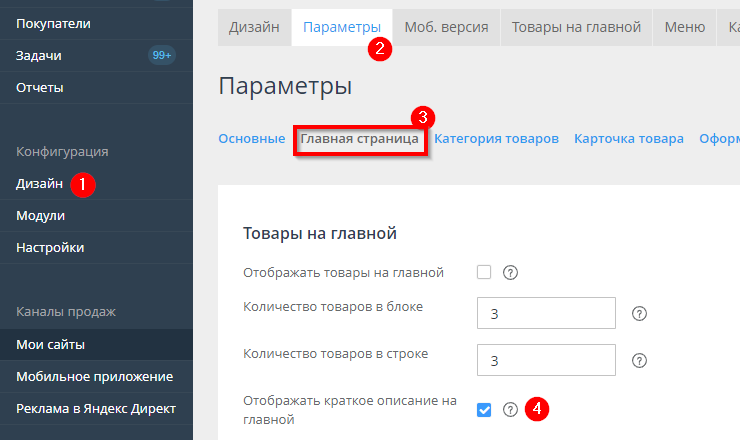
Task: Open the Карточка товара section
Action: point(628,139)
